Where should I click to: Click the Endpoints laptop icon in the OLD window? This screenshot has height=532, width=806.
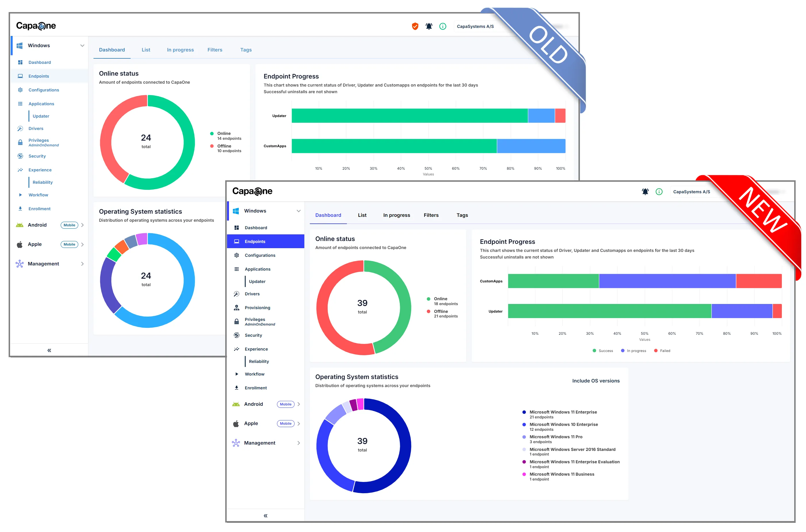pyautogui.click(x=20, y=76)
